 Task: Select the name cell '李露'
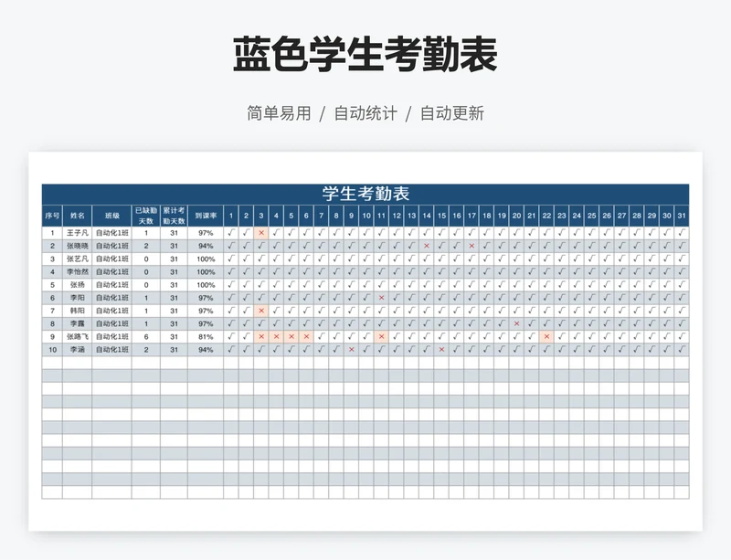point(78,323)
